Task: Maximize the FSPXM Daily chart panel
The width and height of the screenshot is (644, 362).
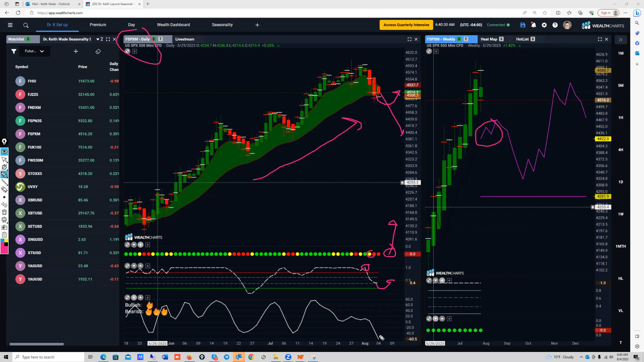Action: 410,39
